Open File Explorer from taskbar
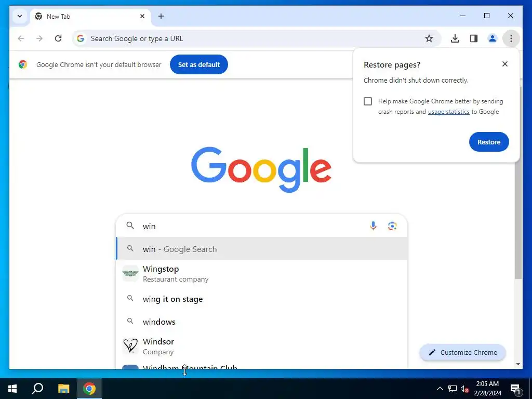This screenshot has height=399, width=532. point(63,389)
